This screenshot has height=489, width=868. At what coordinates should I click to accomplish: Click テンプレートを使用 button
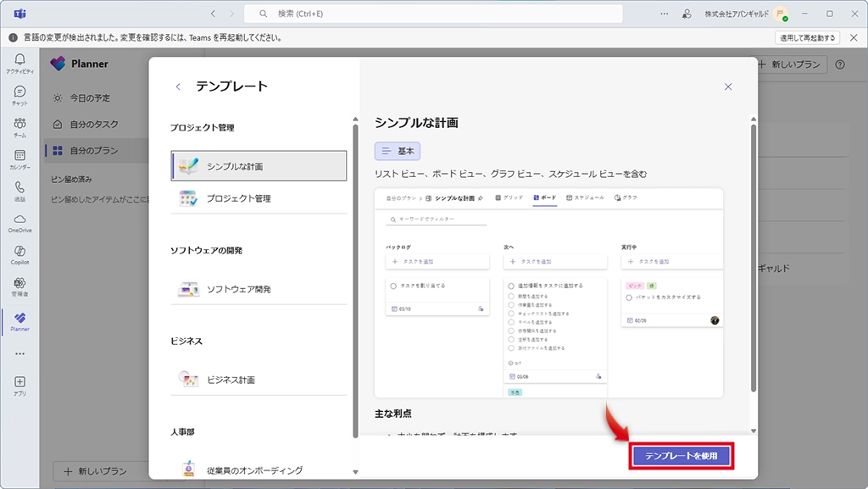681,456
